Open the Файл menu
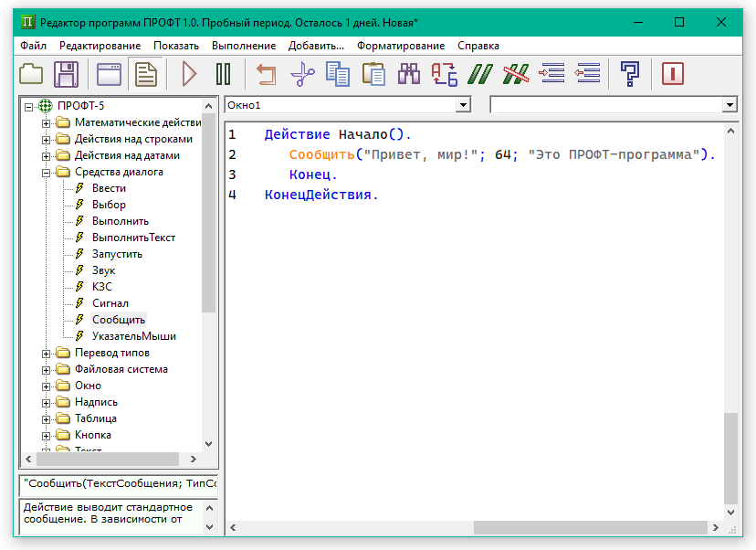 33,46
